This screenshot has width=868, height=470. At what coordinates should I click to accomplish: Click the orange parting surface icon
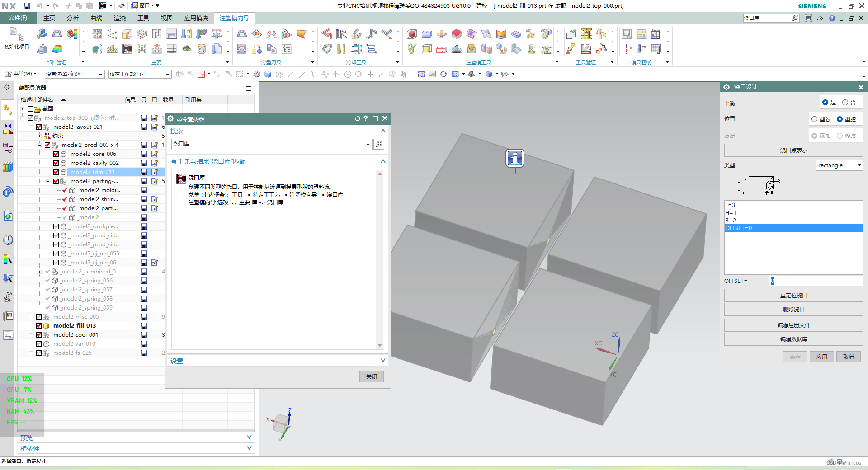pos(302,34)
